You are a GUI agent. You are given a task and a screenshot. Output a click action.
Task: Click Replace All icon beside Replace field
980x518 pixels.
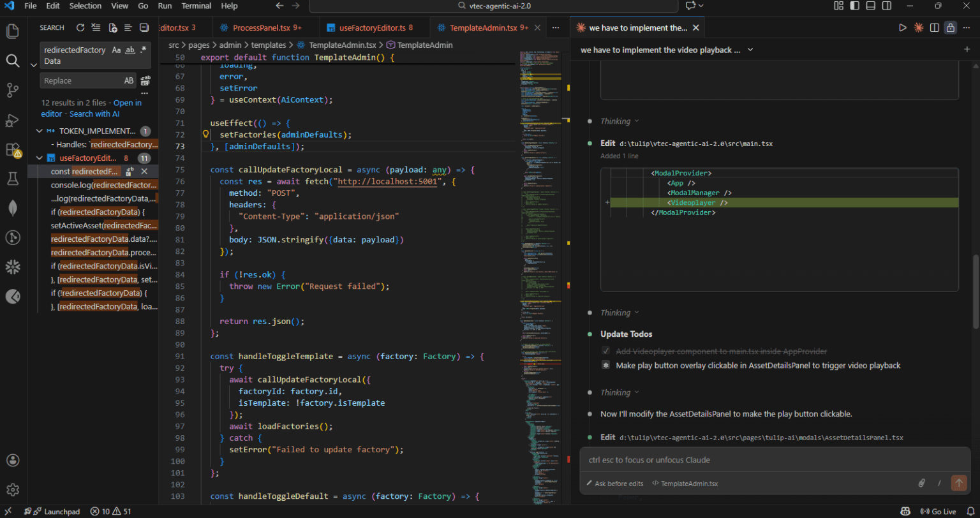click(145, 80)
